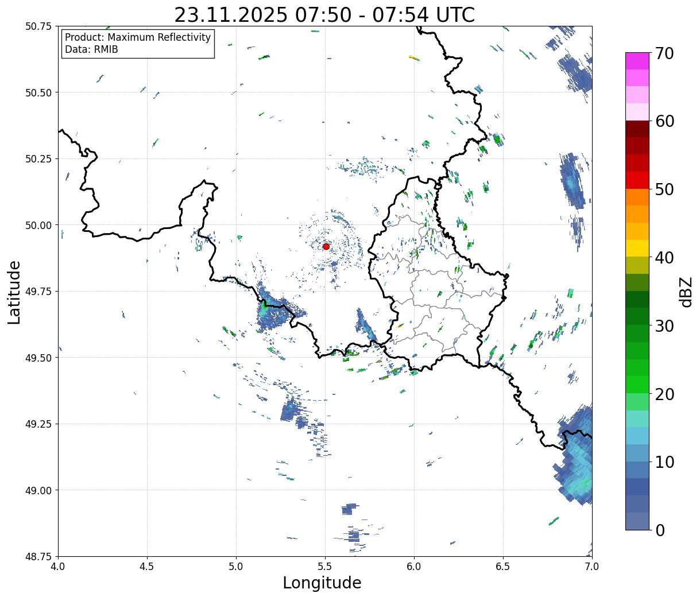700x597 pixels.
Task: Click the bright red swatch just above 50 dBZ
Action: [637, 180]
